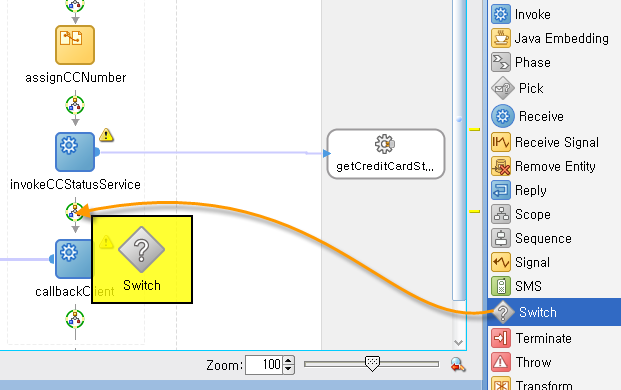This screenshot has height=390, width=621.
Task: Select the Pick diamond icon
Action: (503, 88)
